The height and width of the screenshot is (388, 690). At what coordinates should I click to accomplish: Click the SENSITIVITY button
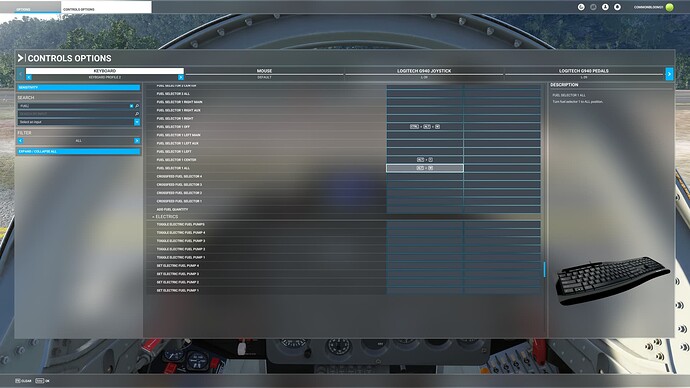[x=79, y=88]
